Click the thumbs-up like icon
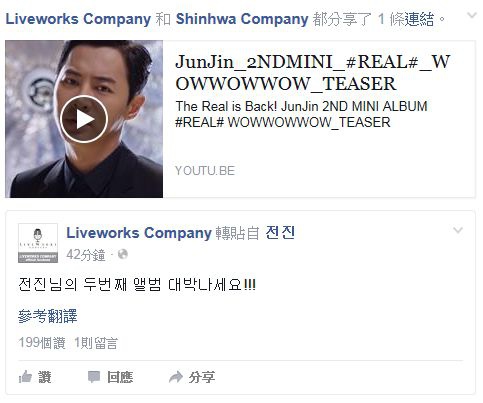 point(25,377)
